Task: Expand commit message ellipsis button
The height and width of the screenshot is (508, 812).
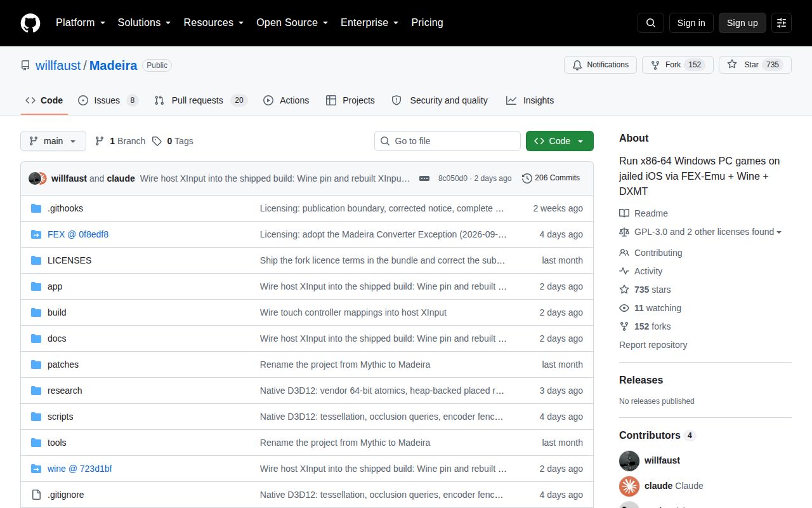Action: [x=424, y=178]
